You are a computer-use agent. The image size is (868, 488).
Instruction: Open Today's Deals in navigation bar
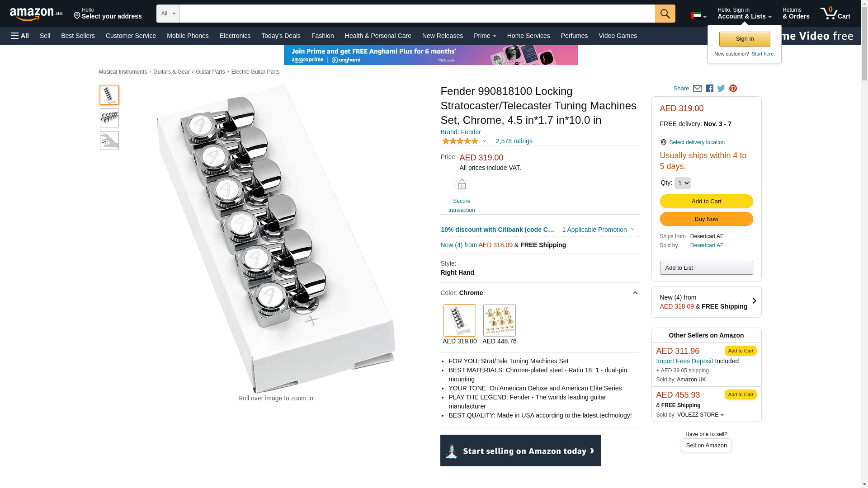click(281, 36)
